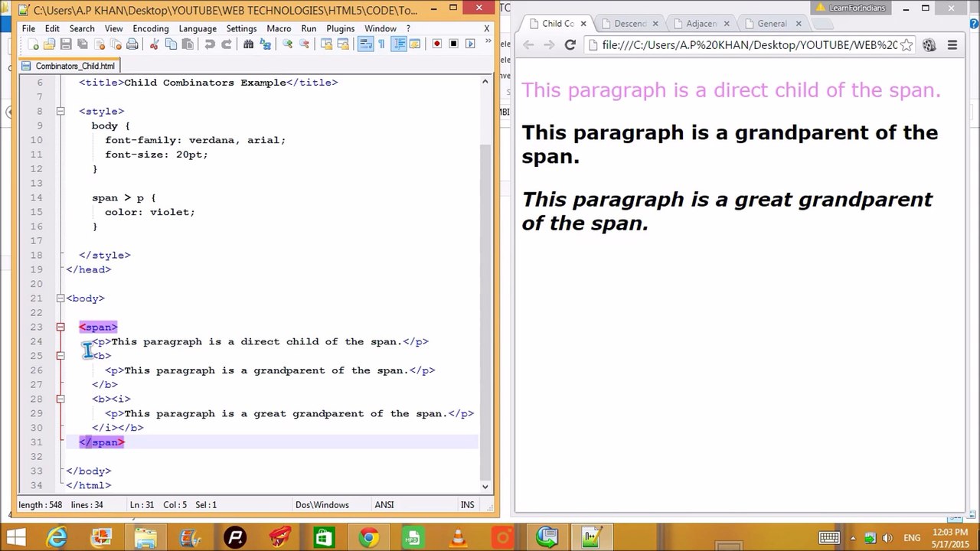
Task: Redo edit arrow icon
Action: click(227, 44)
